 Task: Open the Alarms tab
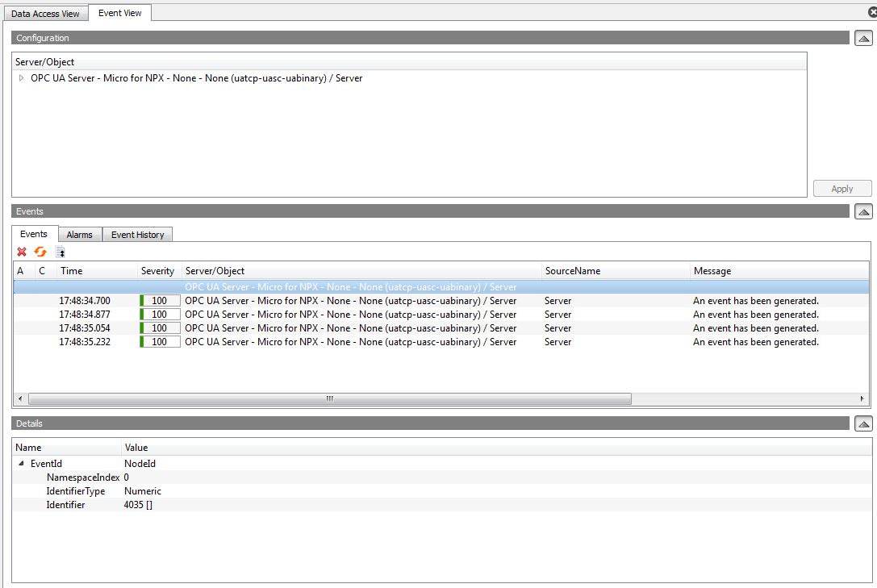79,235
